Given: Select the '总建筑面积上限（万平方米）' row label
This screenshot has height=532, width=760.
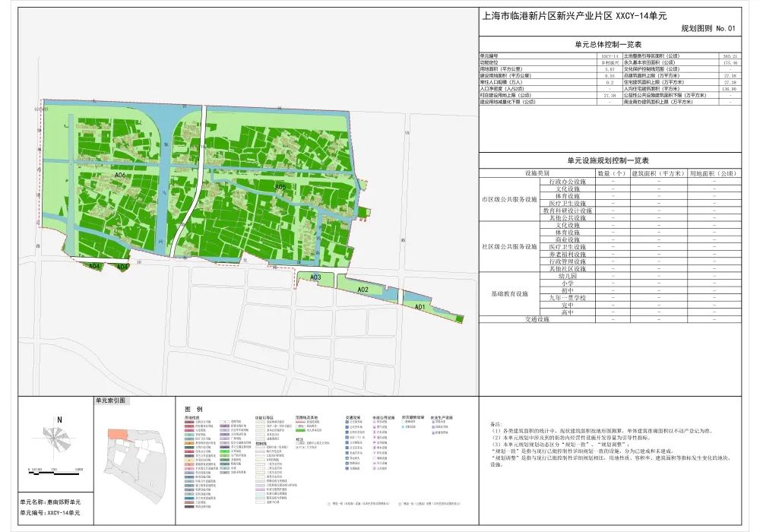Looking at the screenshot, I should point(652,76).
